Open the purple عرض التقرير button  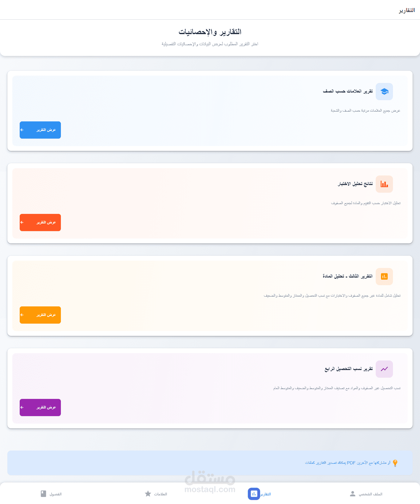tap(40, 408)
